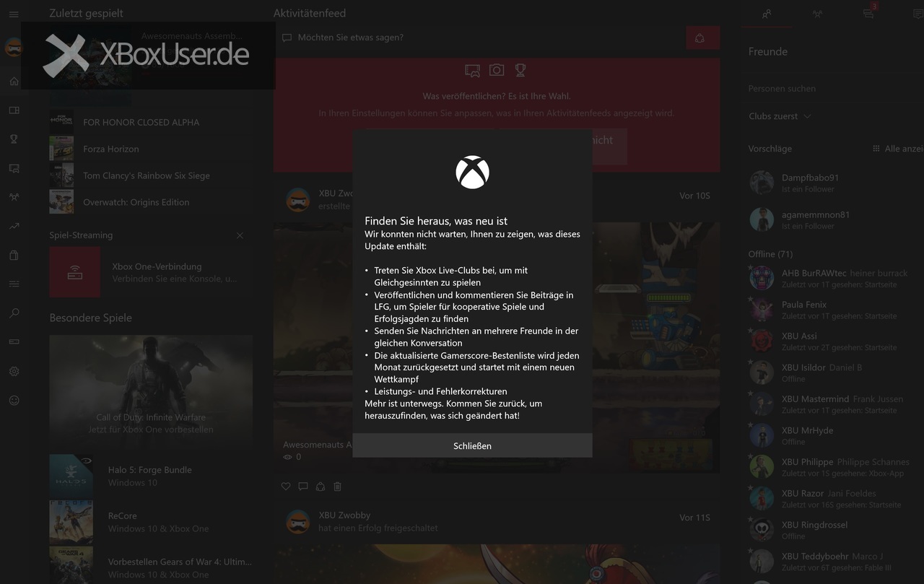Image resolution: width=924 pixels, height=584 pixels.
Task: Open Store shopping bag icon in sidebar
Action: point(14,255)
